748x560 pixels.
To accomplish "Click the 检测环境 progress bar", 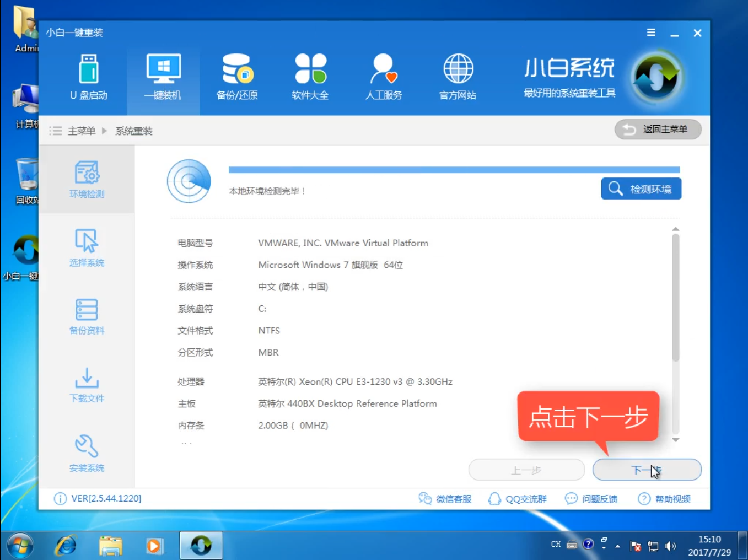I will click(641, 188).
